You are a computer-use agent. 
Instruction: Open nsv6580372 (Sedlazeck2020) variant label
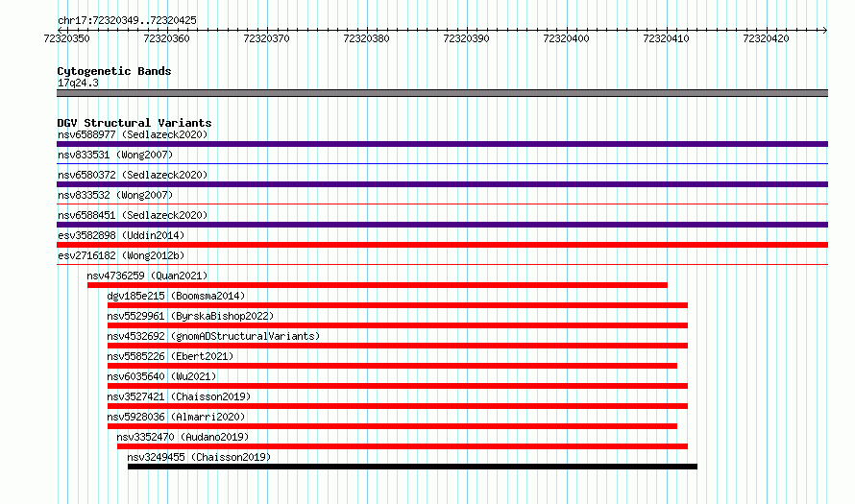click(133, 175)
